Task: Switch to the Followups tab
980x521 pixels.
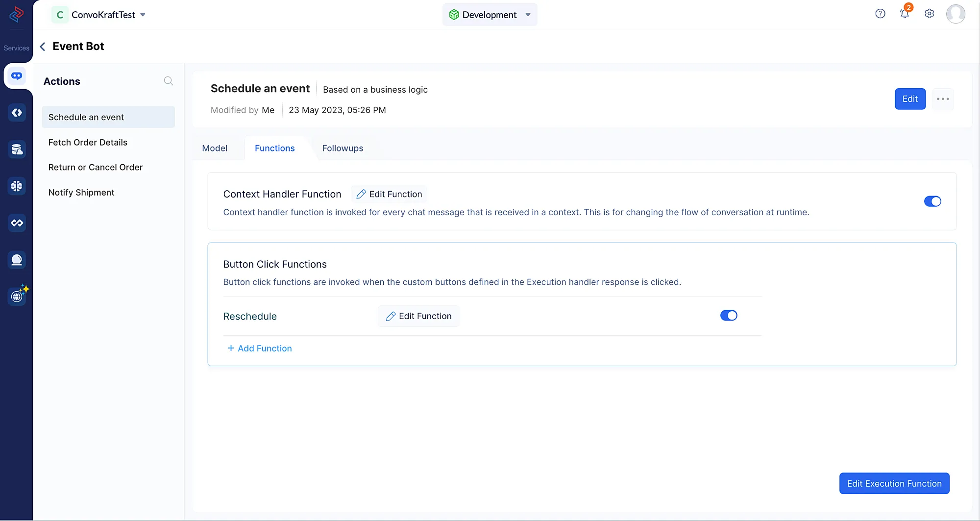Action: 343,148
